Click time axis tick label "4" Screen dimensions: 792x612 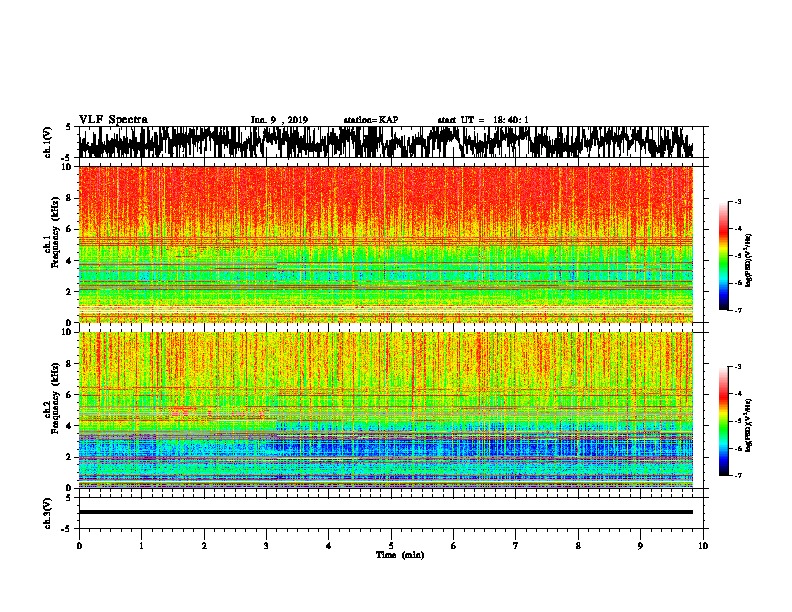coord(329,546)
